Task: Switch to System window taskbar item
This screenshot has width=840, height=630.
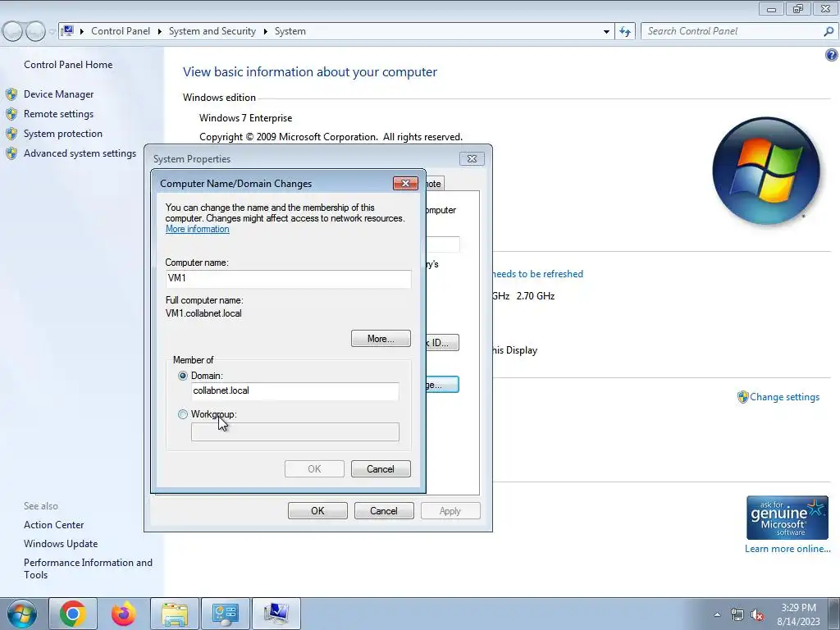Action: pyautogui.click(x=276, y=614)
